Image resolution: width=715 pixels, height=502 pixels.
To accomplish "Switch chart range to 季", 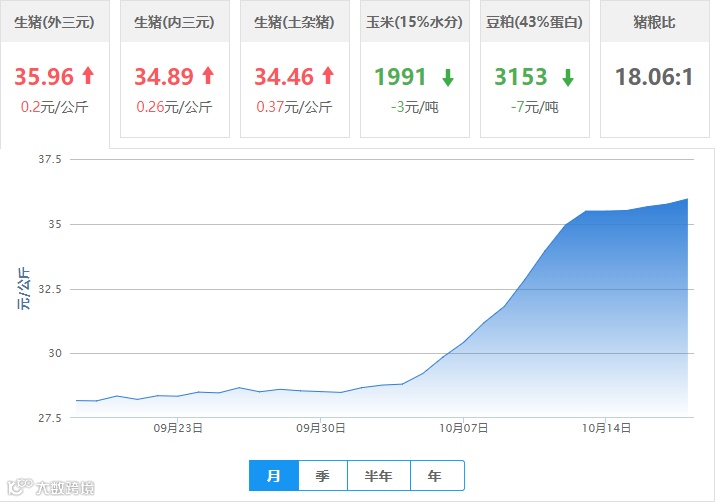I will click(323, 476).
